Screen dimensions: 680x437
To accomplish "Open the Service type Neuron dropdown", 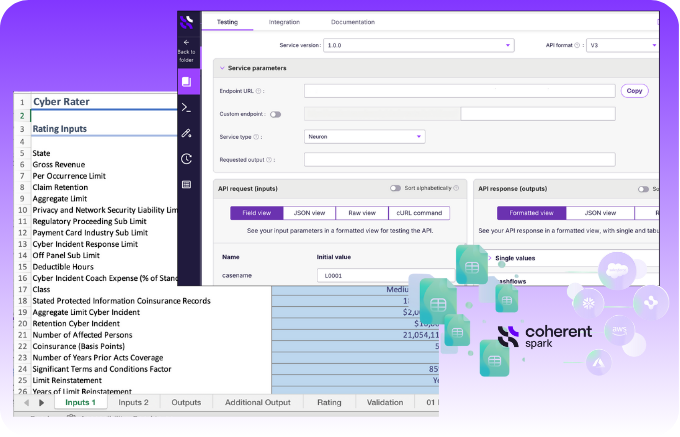I will point(364,136).
